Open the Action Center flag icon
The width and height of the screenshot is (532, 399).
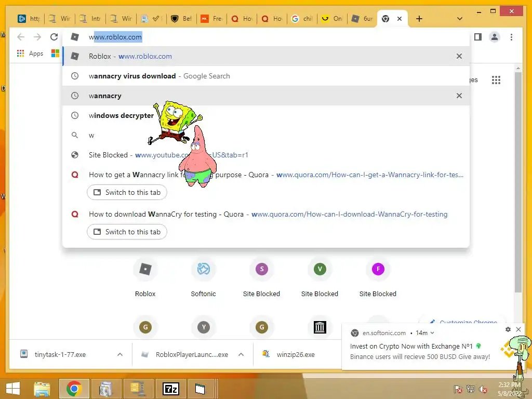point(458,389)
